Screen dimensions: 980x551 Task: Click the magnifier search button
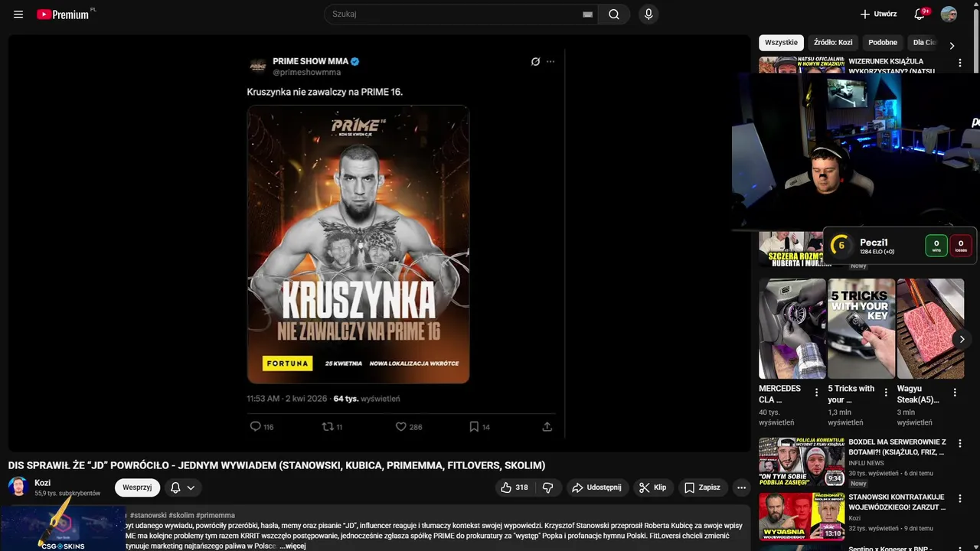[614, 15]
